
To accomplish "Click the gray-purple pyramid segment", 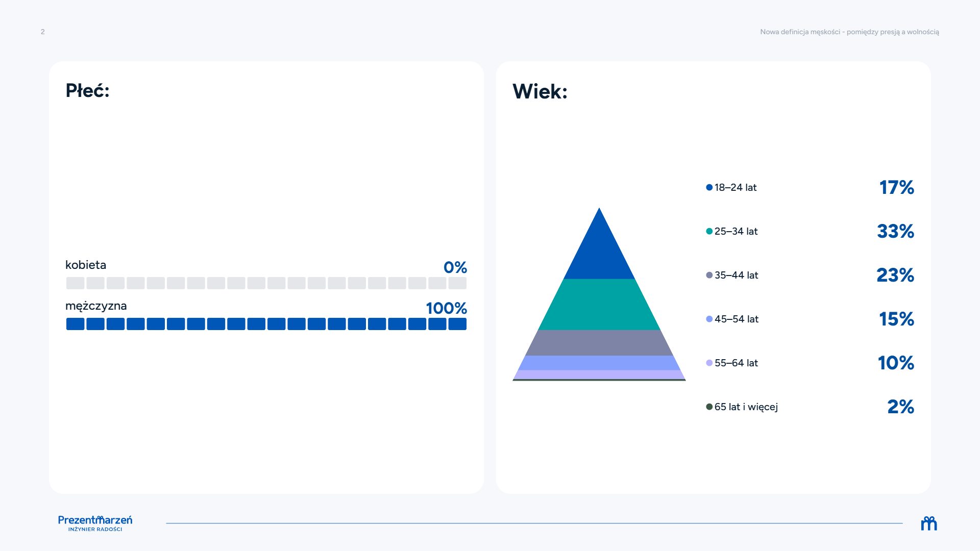I will click(599, 343).
